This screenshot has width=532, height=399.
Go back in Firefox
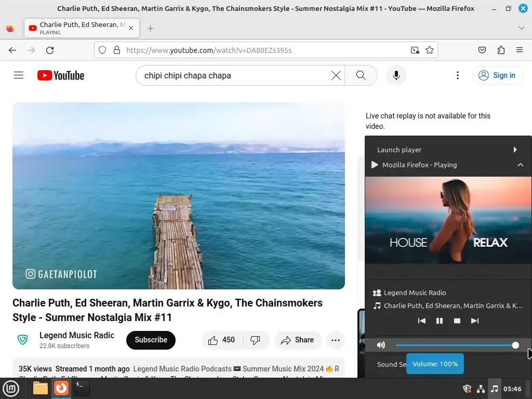[12, 50]
